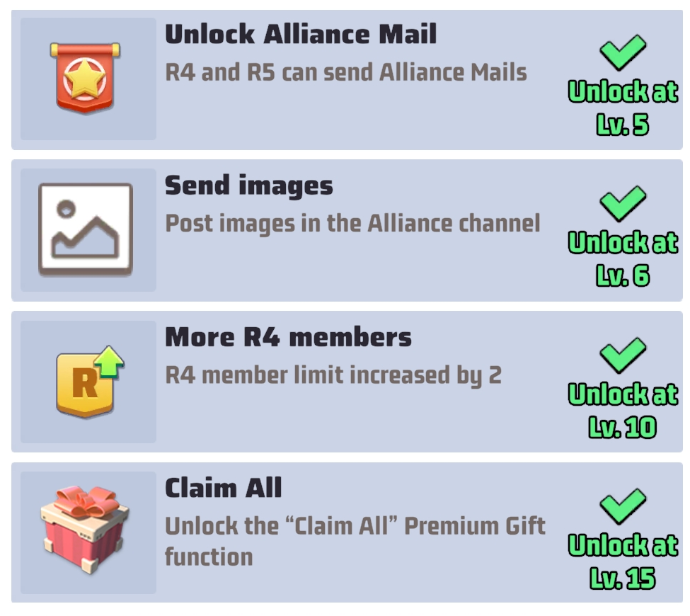Select the Claim All title

[223, 488]
